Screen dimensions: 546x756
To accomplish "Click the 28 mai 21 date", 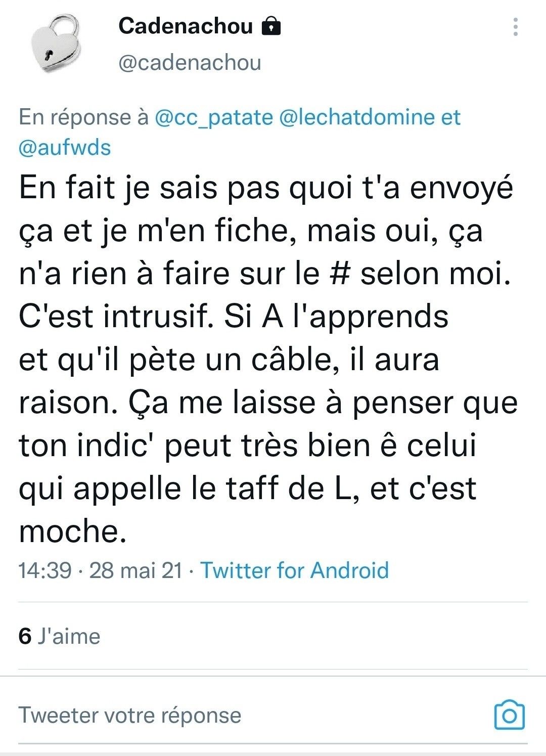I will pyautogui.click(x=135, y=570).
